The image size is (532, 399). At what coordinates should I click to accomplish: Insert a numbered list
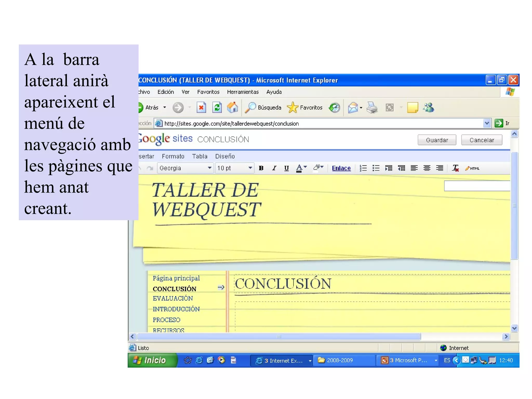[363, 168]
